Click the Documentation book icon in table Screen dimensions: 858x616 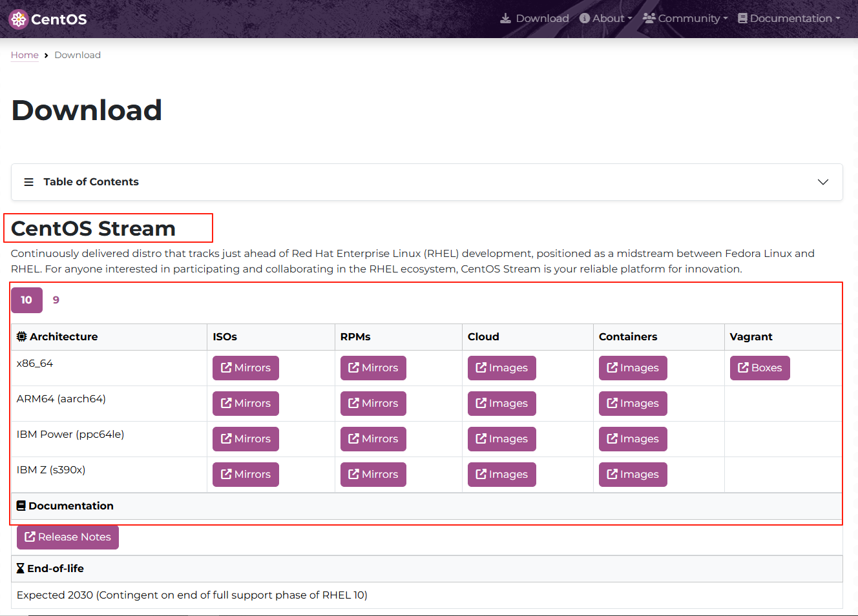coord(21,506)
